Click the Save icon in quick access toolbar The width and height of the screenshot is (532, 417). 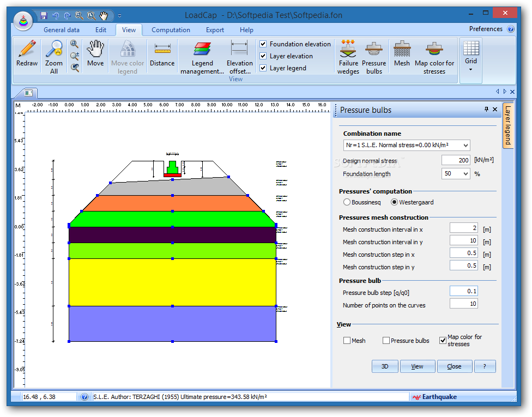coord(44,15)
